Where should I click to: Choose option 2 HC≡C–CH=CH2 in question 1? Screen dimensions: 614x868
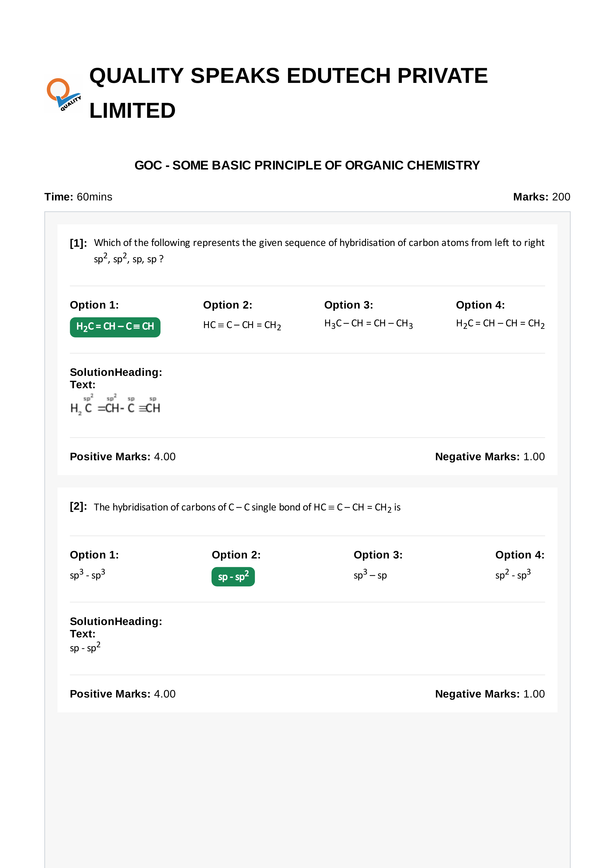tap(242, 326)
